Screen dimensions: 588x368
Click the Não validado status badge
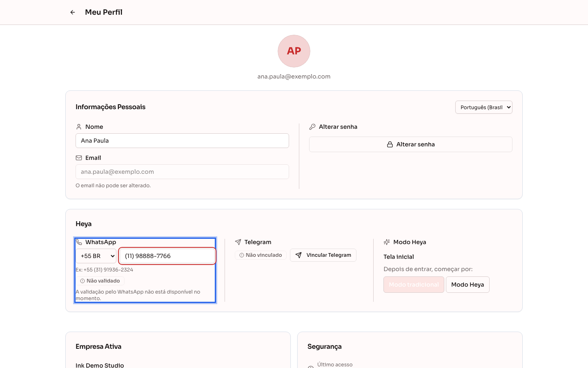click(x=100, y=281)
